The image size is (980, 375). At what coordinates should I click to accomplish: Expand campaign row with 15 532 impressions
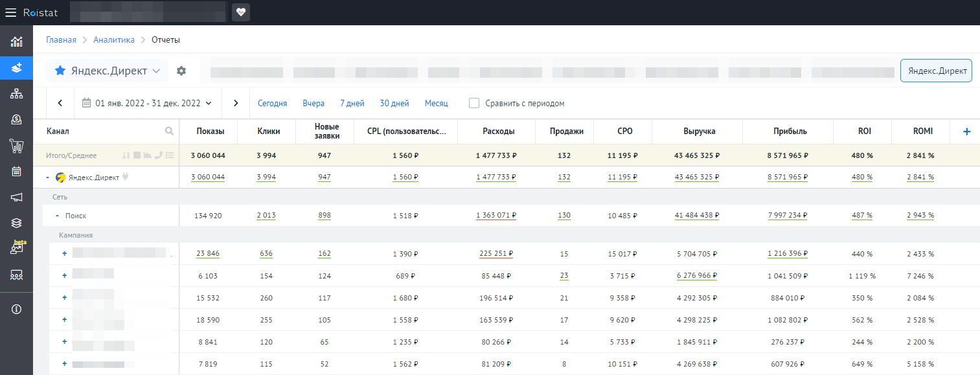click(x=64, y=297)
